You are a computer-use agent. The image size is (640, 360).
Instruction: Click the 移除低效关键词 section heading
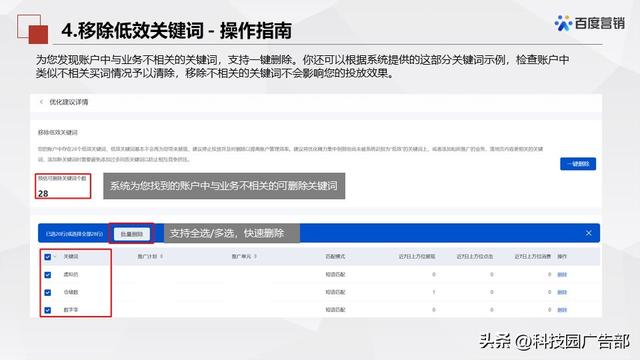[58, 133]
